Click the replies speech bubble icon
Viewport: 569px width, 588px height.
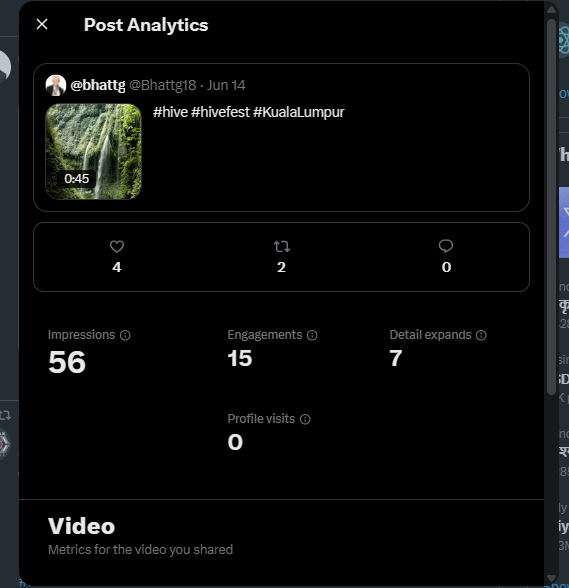pyautogui.click(x=446, y=246)
